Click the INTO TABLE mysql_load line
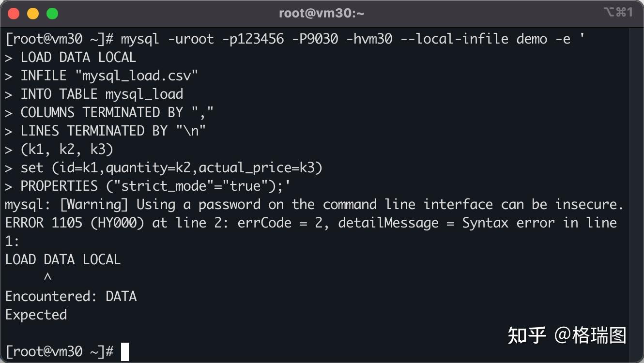This screenshot has height=363, width=644. coord(94,94)
